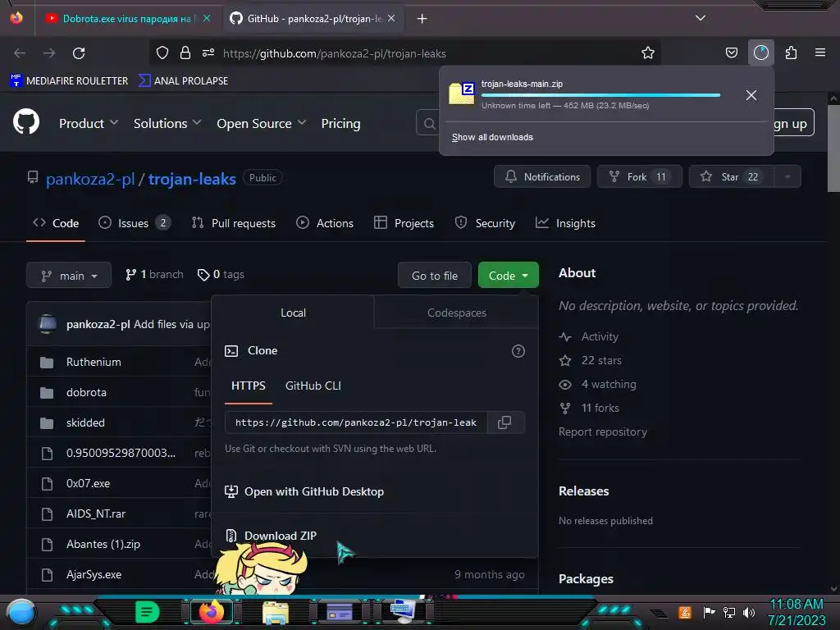The height and width of the screenshot is (630, 840).
Task: Click the Report repository link
Action: (x=603, y=431)
